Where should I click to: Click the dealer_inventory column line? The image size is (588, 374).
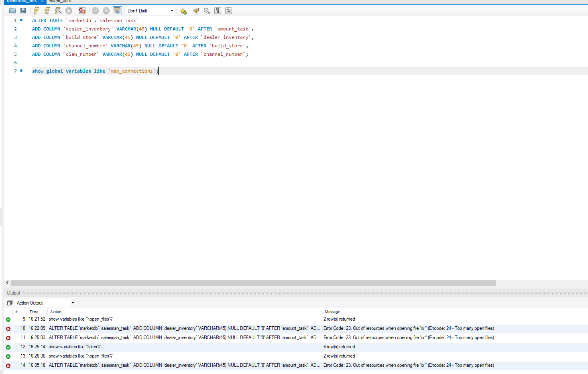pos(143,29)
